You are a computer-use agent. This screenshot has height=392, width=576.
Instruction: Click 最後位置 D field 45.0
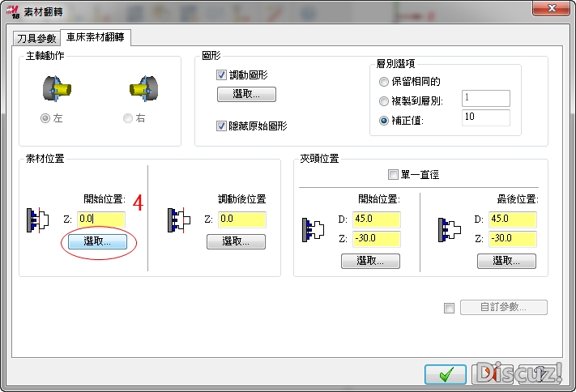[x=513, y=219]
